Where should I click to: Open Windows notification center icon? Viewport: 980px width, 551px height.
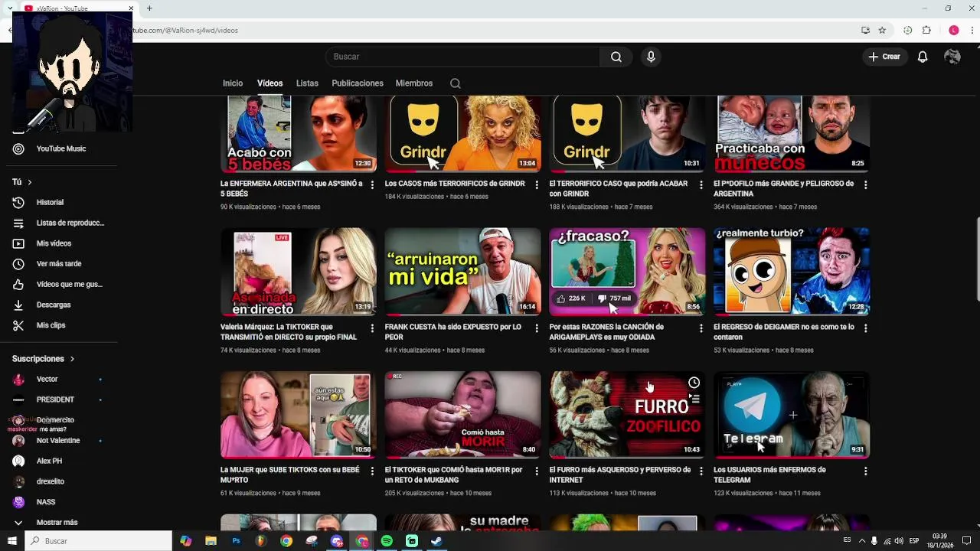tap(966, 541)
